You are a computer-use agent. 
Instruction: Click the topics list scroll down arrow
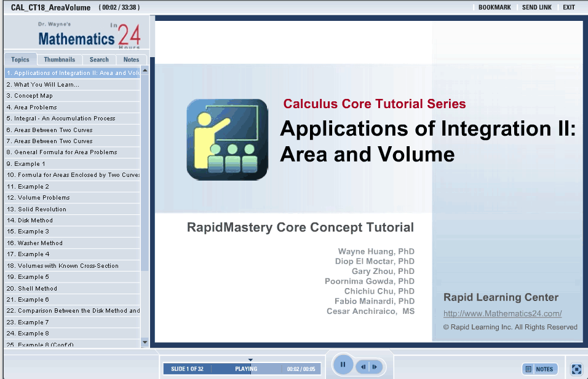pos(145,342)
